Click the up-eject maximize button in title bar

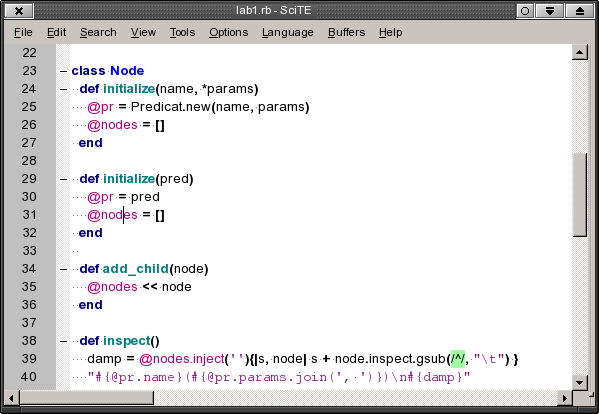point(580,11)
